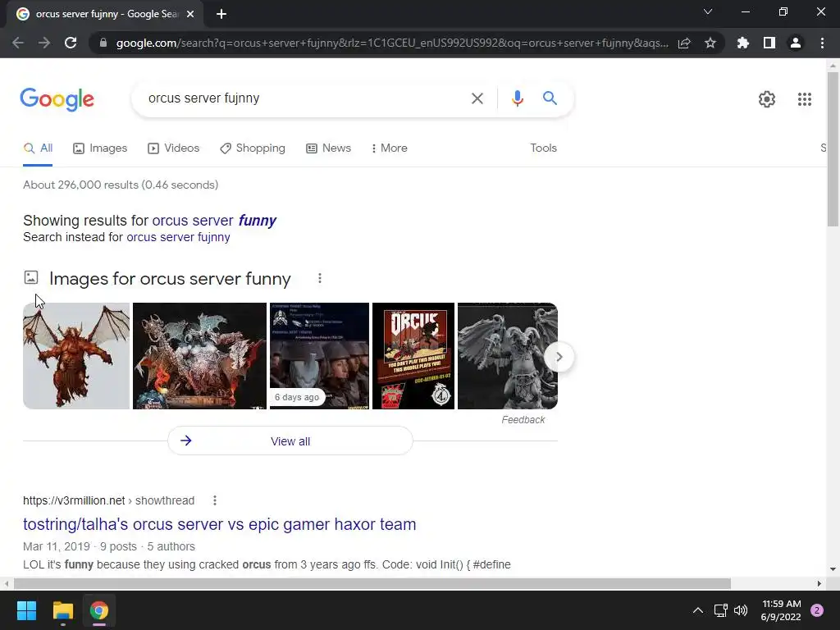This screenshot has height=630, width=840.
Task: Open the clock showing 11:59 AM
Action: pyautogui.click(x=781, y=610)
